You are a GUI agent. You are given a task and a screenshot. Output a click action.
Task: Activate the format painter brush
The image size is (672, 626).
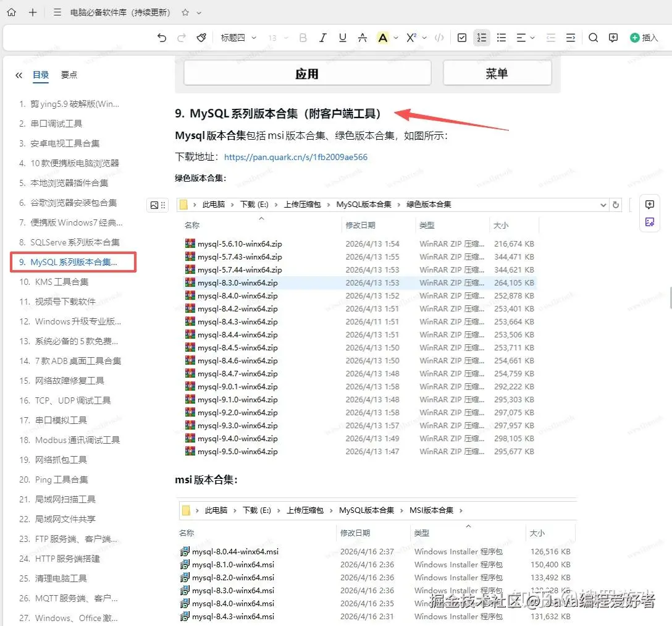[x=201, y=38]
